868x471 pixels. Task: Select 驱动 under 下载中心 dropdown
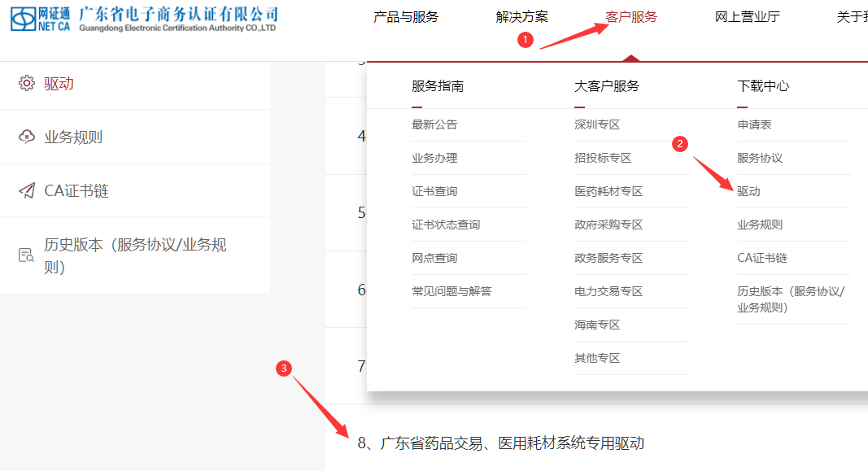click(x=748, y=191)
